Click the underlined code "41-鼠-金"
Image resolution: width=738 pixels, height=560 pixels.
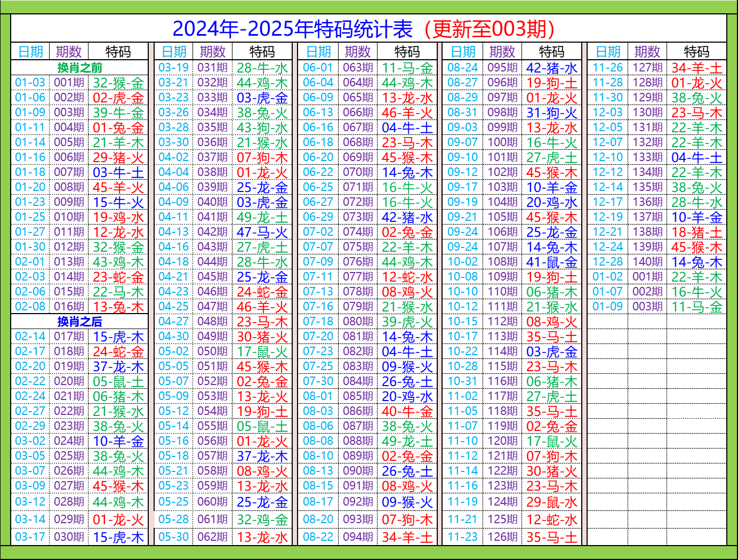(551, 262)
